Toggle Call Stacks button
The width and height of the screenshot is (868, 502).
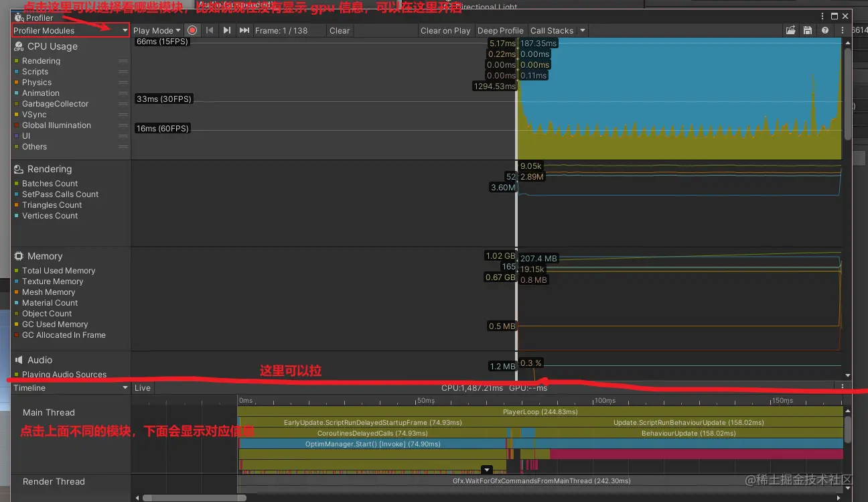(552, 30)
